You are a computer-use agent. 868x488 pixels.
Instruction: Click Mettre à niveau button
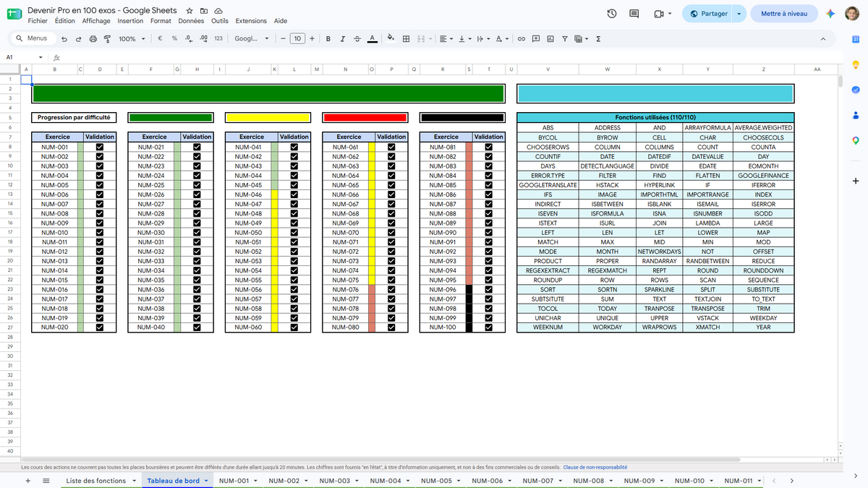tap(785, 14)
